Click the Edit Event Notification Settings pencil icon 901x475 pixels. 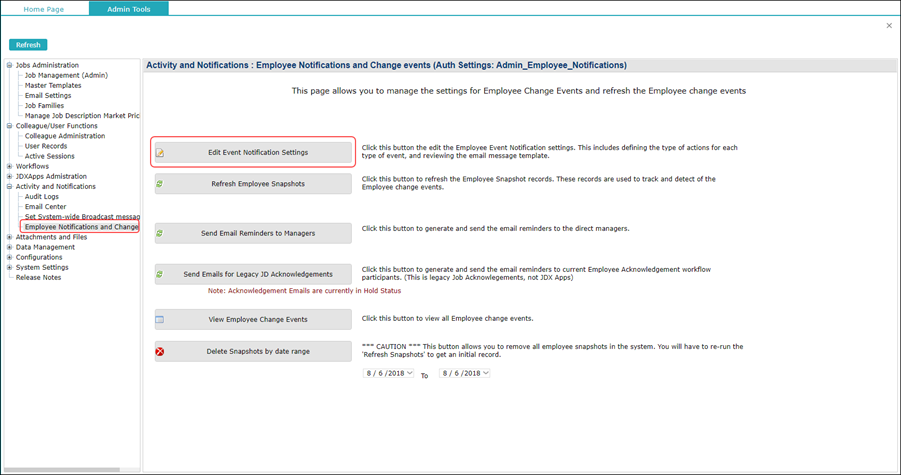click(160, 153)
